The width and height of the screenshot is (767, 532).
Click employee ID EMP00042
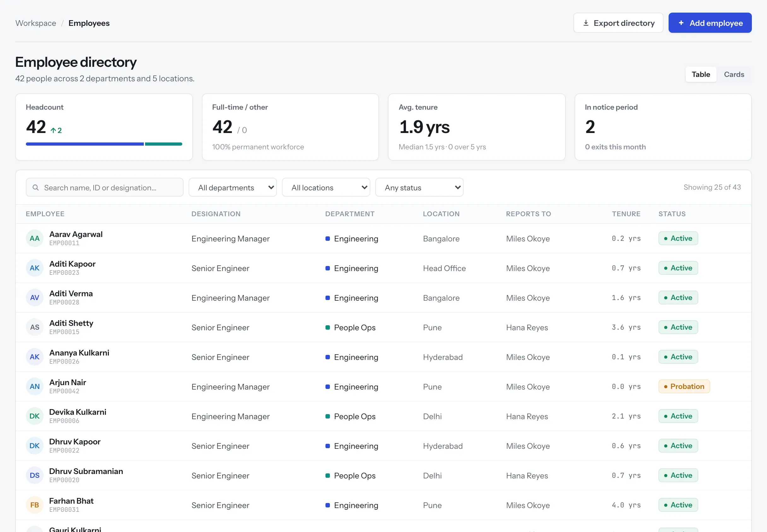point(64,391)
